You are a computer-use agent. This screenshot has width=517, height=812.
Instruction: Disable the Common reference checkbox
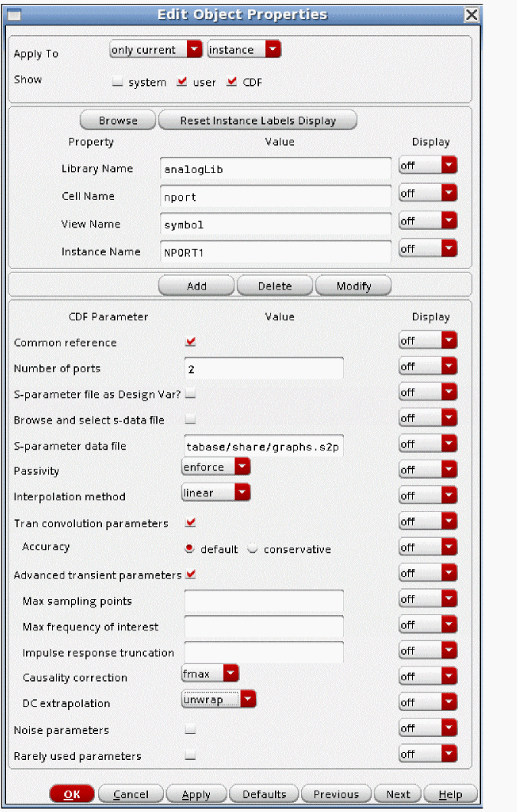pos(191,342)
